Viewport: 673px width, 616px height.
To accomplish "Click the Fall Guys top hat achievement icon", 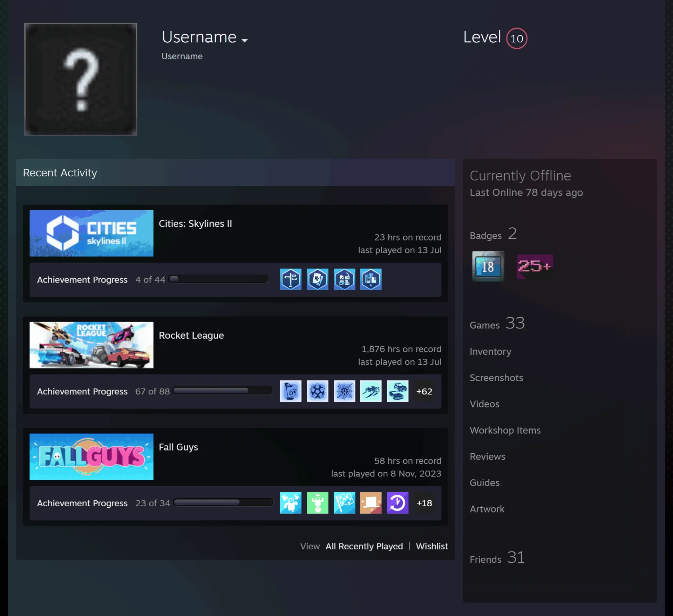I will tap(371, 503).
